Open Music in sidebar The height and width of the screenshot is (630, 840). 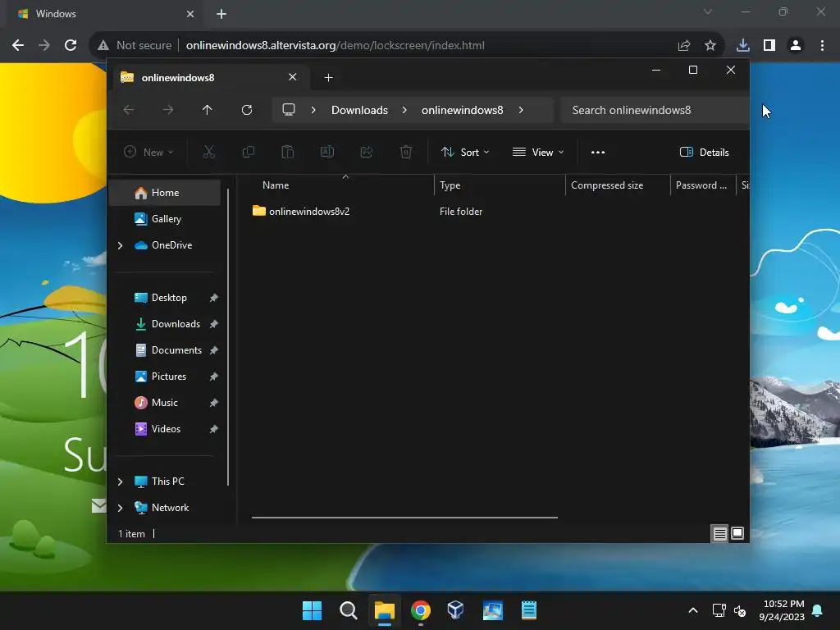165,403
